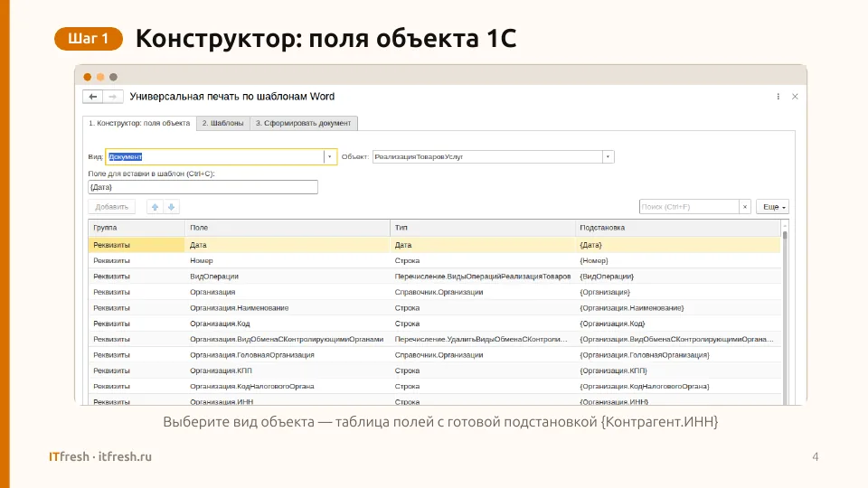The width and height of the screenshot is (868, 488).
Task: Clear the search field with the X
Action: click(744, 207)
